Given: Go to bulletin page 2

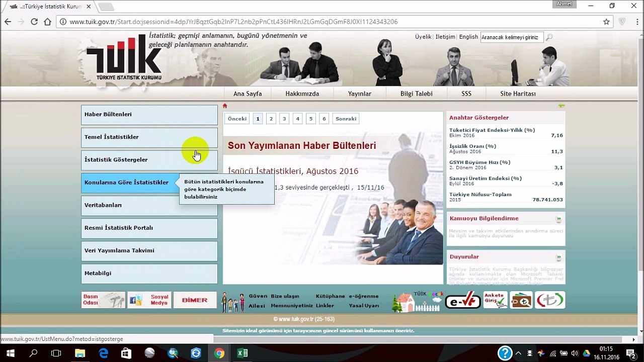Looking at the screenshot, I should [271, 119].
